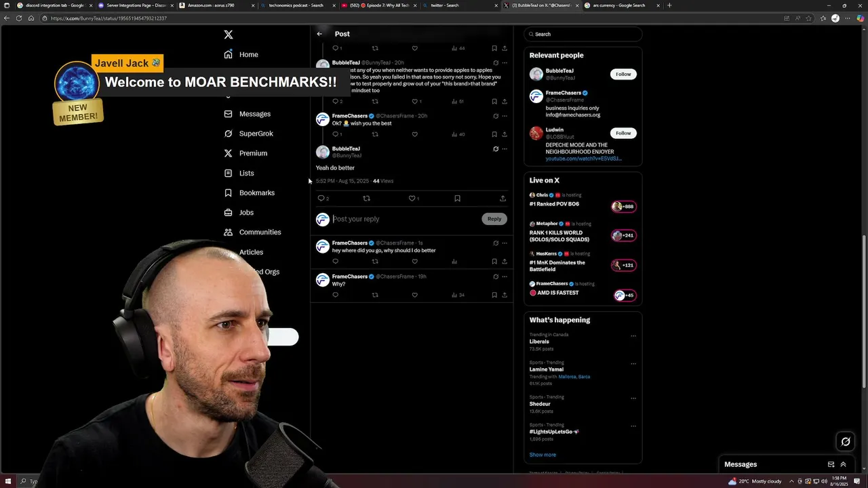Open FrameChasers profile in Relevant people

(564, 93)
